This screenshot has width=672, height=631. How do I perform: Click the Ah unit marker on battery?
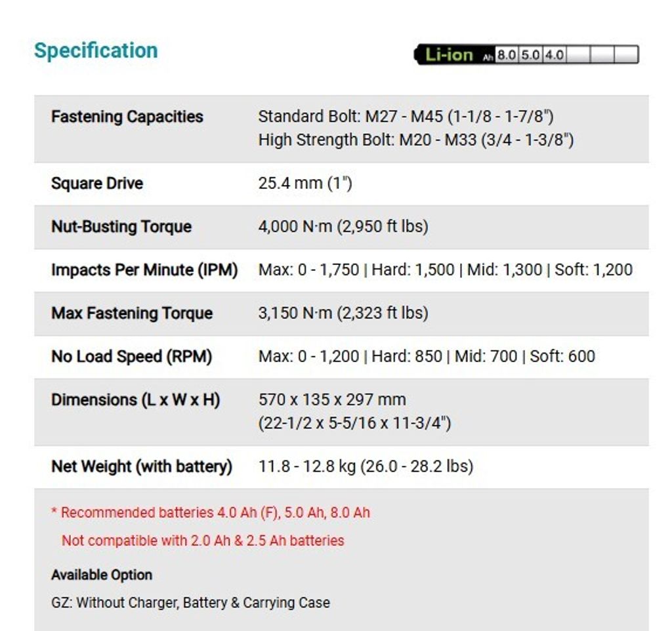(x=488, y=57)
